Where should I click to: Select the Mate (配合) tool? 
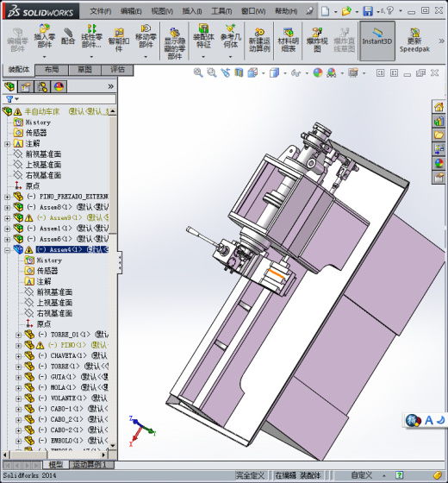68,36
